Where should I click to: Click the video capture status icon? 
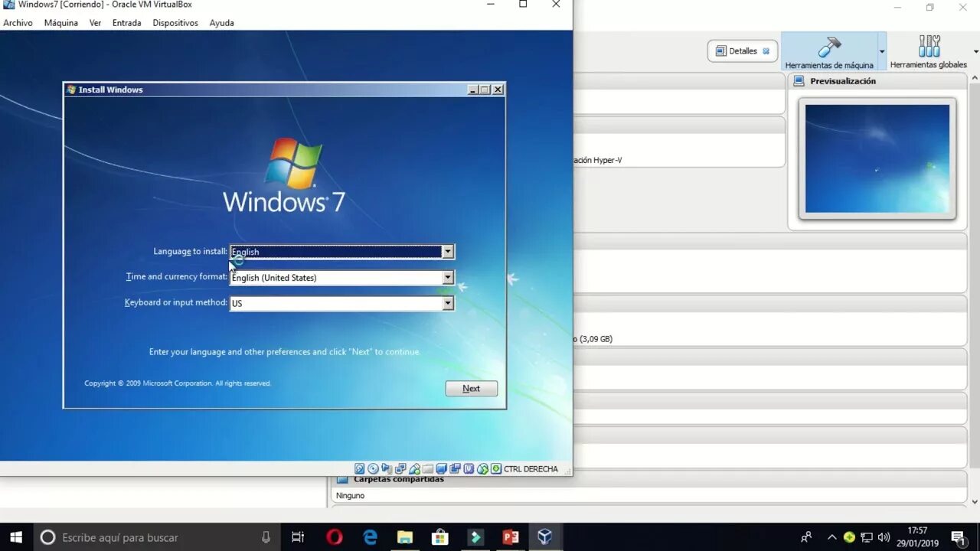click(455, 468)
